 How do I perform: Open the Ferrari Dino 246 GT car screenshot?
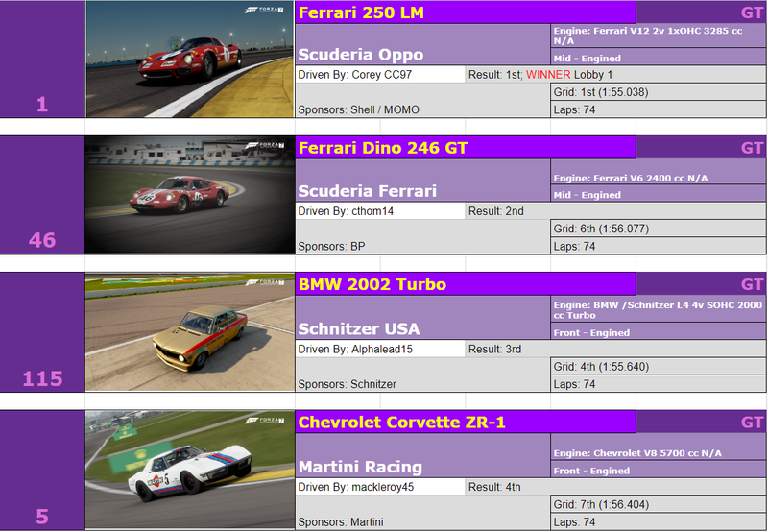point(189,195)
